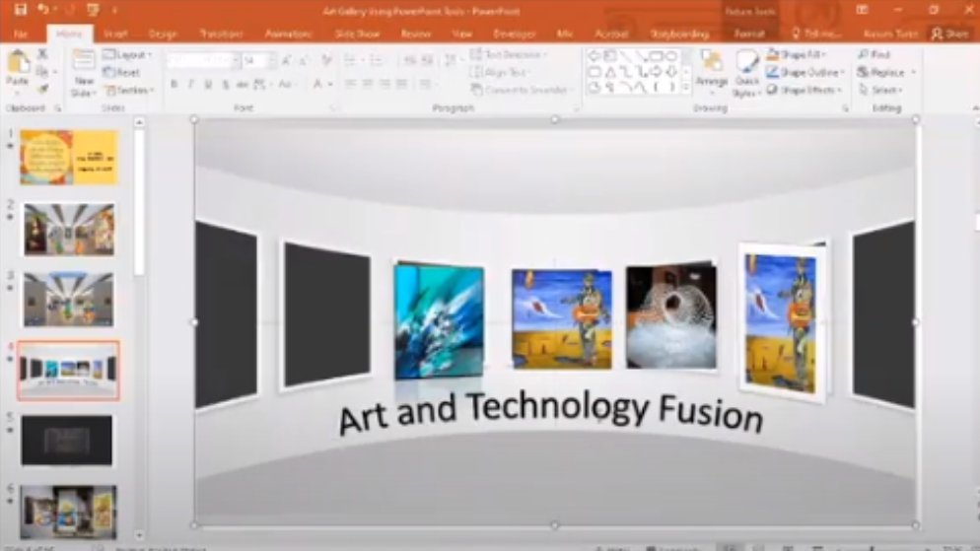Click Find in the Editing group
The image size is (980, 551).
(875, 55)
